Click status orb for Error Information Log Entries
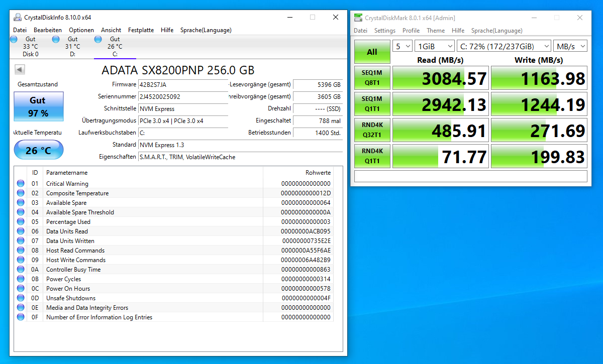Viewport: 603px width, 364px height. [x=21, y=317]
